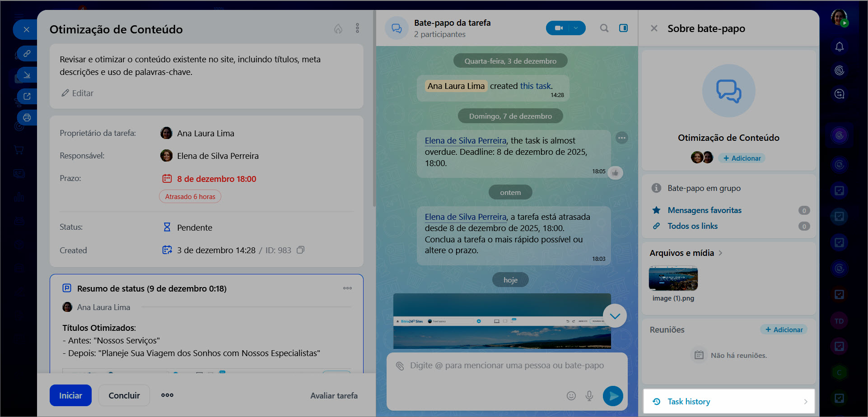The width and height of the screenshot is (868, 417).
Task: Toggle the chat sidebar panel icon
Action: pyautogui.click(x=623, y=28)
